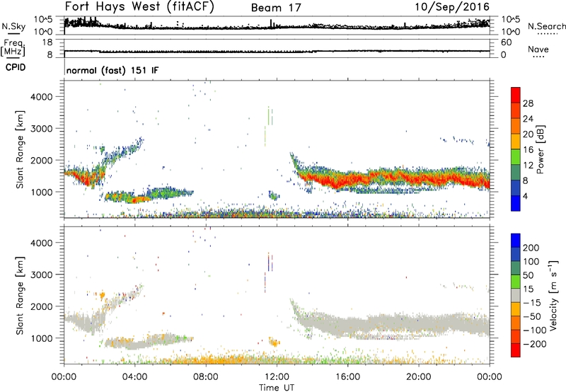Screen dimensions: 566x392
Task: Click the "18" frequency axis tick
Action: [47, 42]
